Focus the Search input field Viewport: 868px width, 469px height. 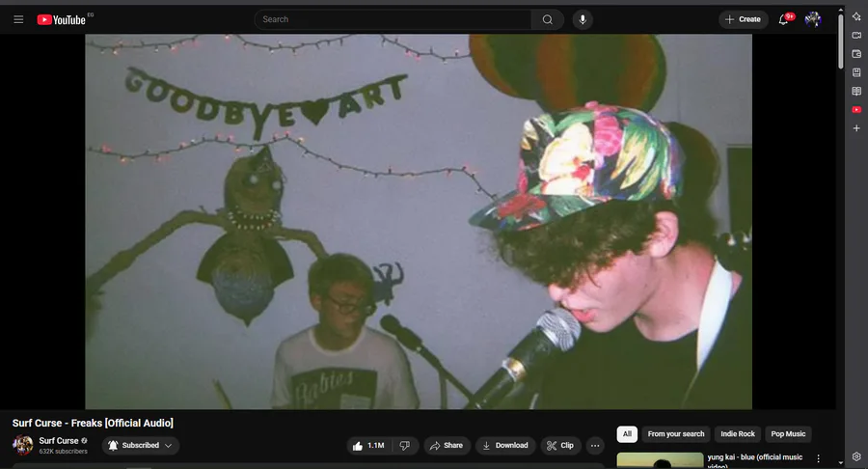tap(393, 19)
